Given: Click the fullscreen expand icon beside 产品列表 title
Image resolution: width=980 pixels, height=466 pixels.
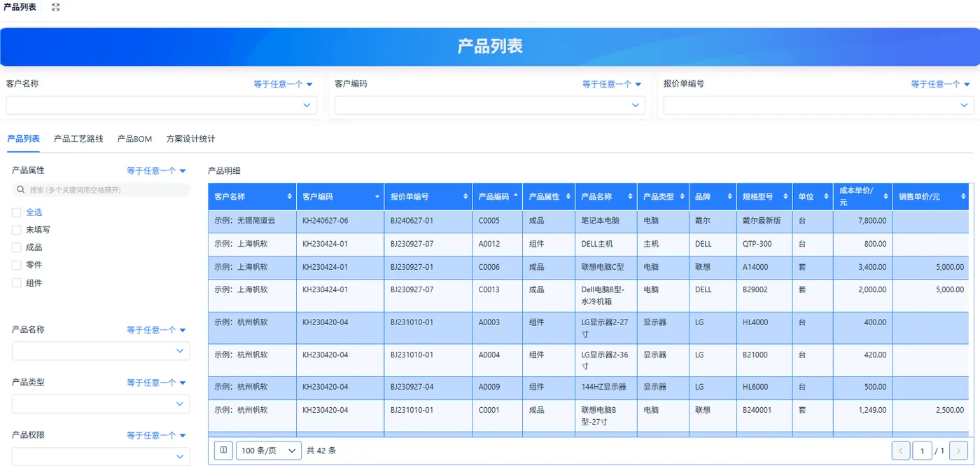Looking at the screenshot, I should [x=56, y=7].
